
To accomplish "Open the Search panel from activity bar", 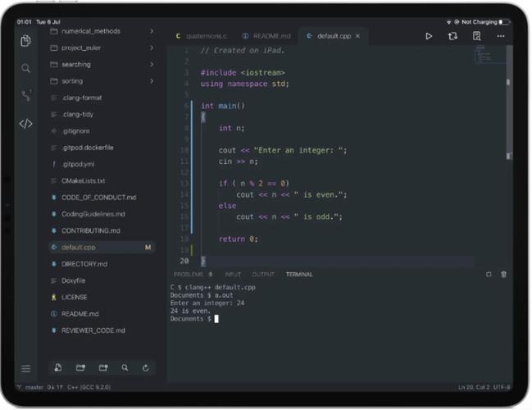I will point(25,68).
